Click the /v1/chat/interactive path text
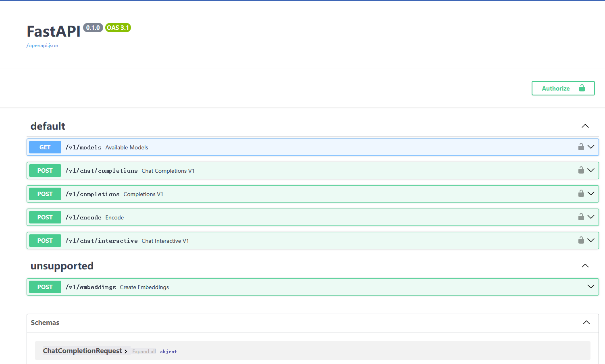The width and height of the screenshot is (605, 364). tap(102, 241)
